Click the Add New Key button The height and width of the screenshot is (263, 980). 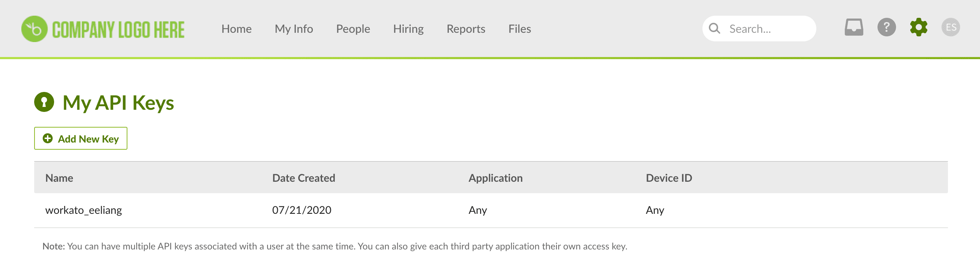point(81,138)
